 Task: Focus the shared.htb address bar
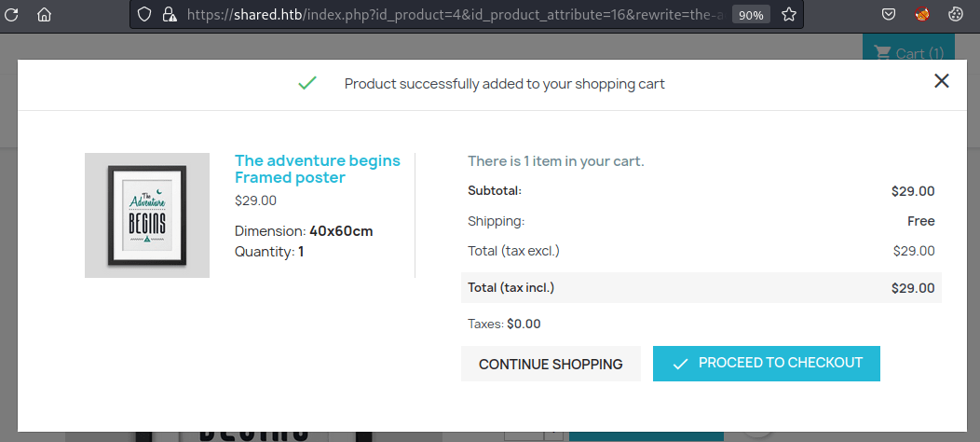(456, 14)
